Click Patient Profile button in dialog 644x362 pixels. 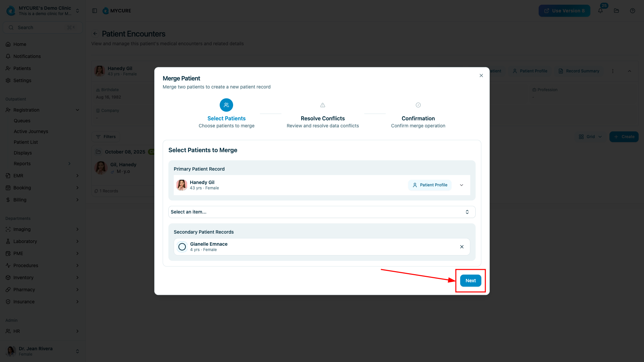click(430, 185)
